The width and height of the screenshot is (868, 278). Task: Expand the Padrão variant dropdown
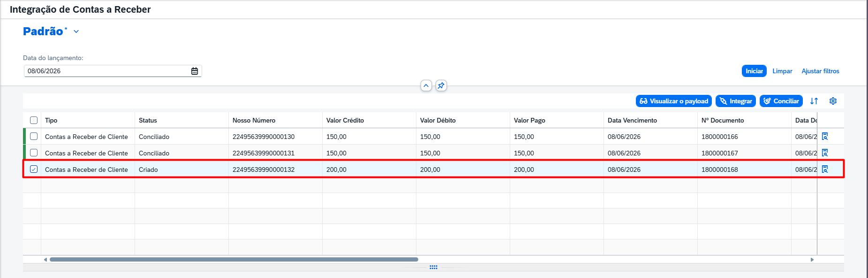pyautogui.click(x=76, y=31)
